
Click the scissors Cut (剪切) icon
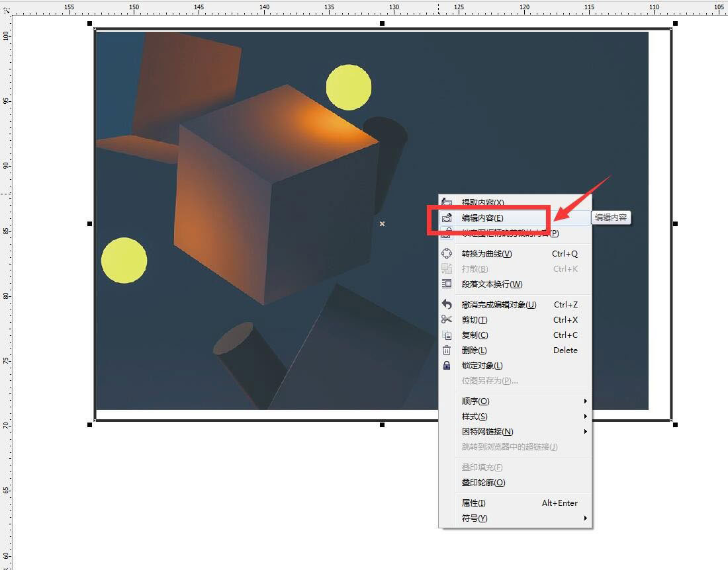point(447,320)
